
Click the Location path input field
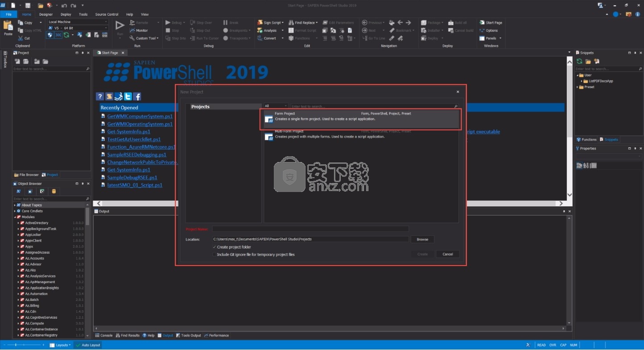(x=310, y=239)
